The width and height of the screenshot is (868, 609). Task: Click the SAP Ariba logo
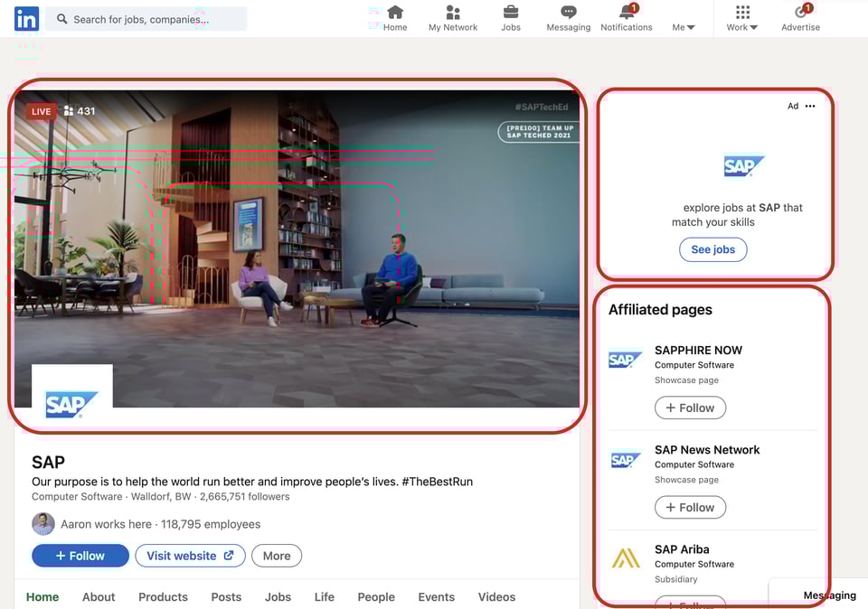[626, 558]
